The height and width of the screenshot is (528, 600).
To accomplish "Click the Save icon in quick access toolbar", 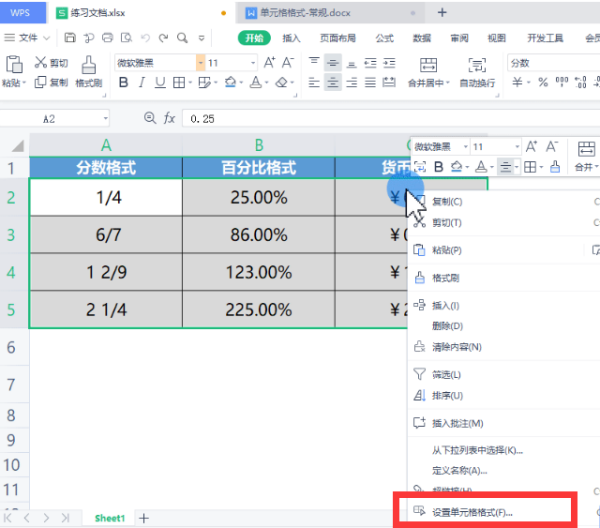I will (70, 37).
